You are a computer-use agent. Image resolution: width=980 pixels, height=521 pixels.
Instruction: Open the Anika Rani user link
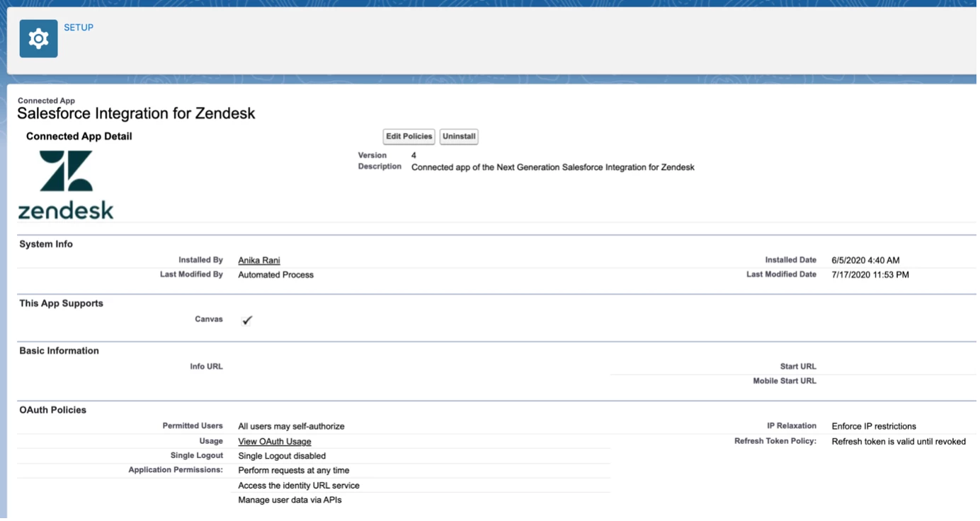click(x=259, y=260)
